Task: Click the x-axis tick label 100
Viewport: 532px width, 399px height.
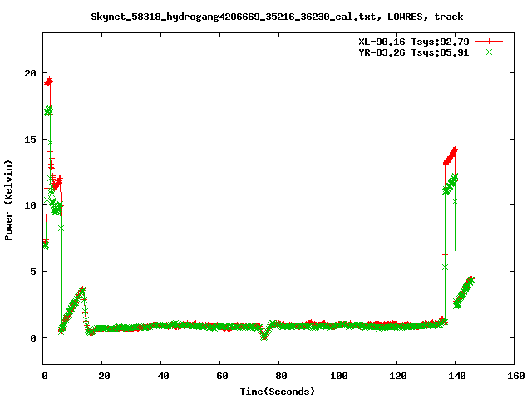Action: (339, 376)
